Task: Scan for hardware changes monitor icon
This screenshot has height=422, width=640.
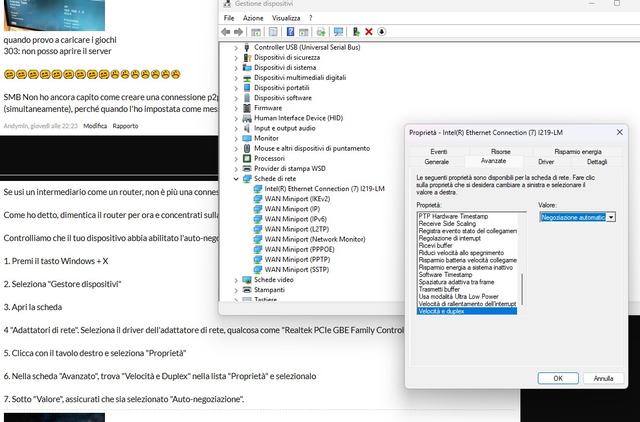Action: coord(338,32)
